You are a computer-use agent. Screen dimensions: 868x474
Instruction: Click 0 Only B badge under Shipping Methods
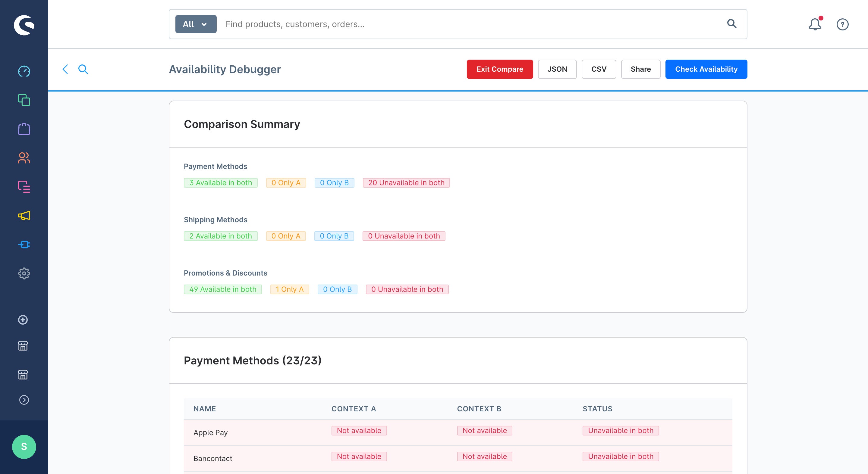334,236
